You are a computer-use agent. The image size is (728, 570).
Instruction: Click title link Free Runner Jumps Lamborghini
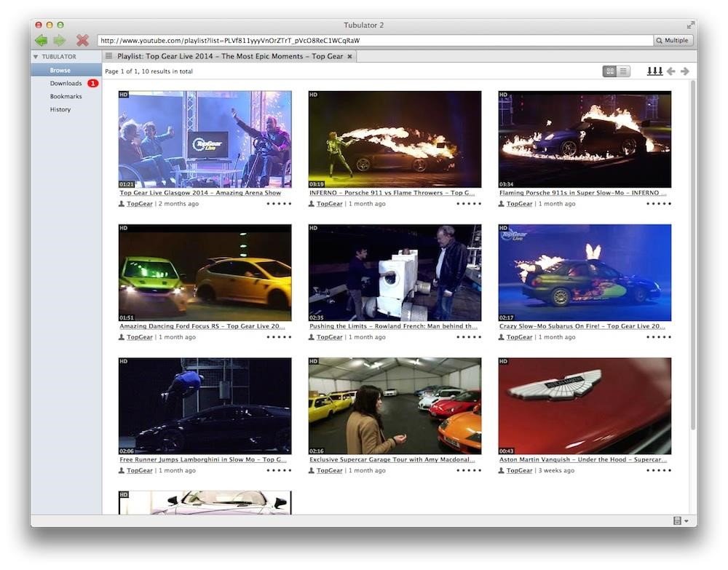point(203,459)
